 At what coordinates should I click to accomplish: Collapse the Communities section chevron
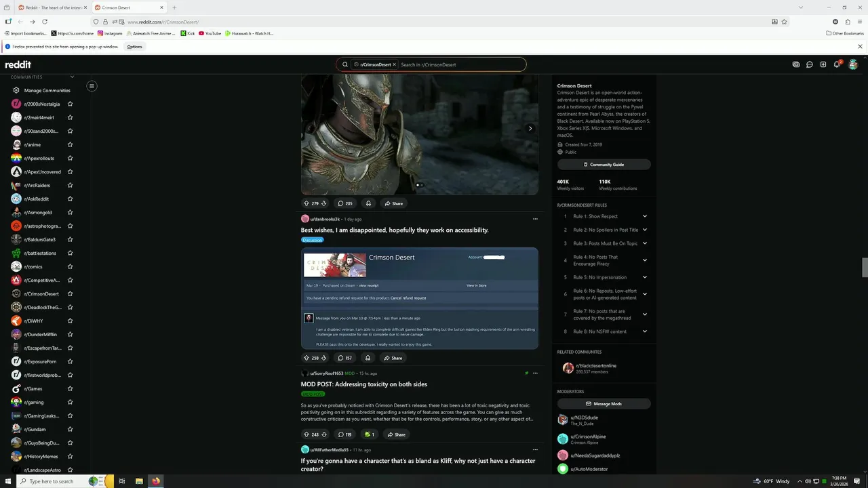click(x=72, y=77)
